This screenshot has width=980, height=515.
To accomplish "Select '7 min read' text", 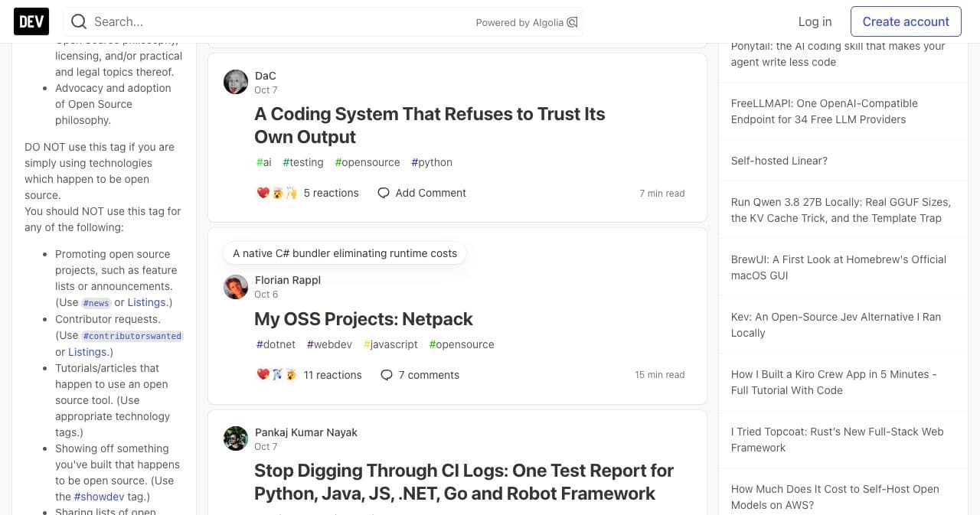I will [x=662, y=194].
